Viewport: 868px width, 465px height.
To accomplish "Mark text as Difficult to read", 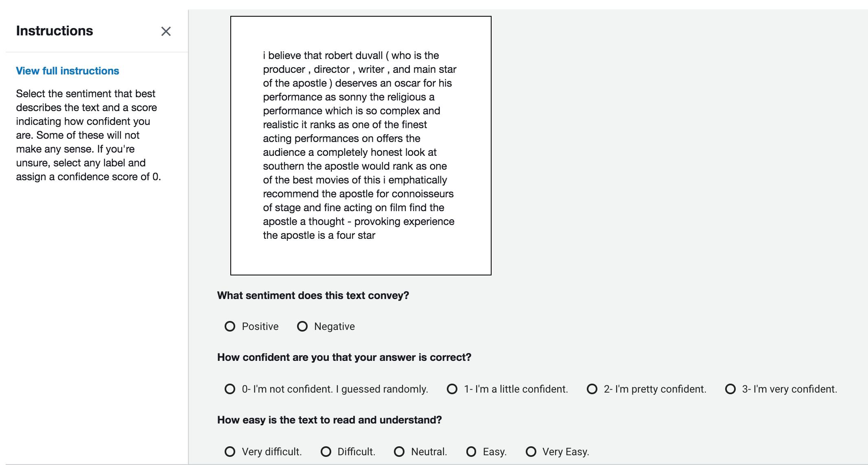I will [x=326, y=452].
